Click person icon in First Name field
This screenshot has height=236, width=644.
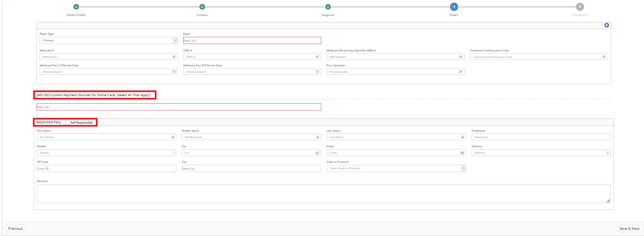[x=173, y=137]
